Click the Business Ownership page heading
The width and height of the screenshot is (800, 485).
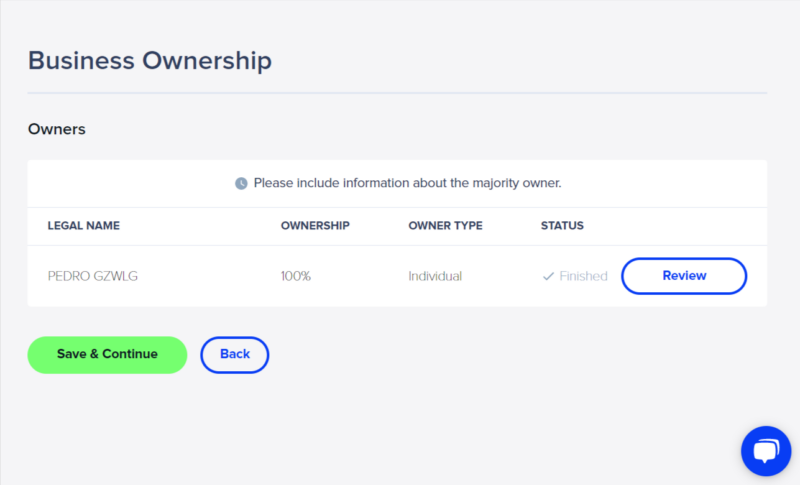[x=149, y=61]
